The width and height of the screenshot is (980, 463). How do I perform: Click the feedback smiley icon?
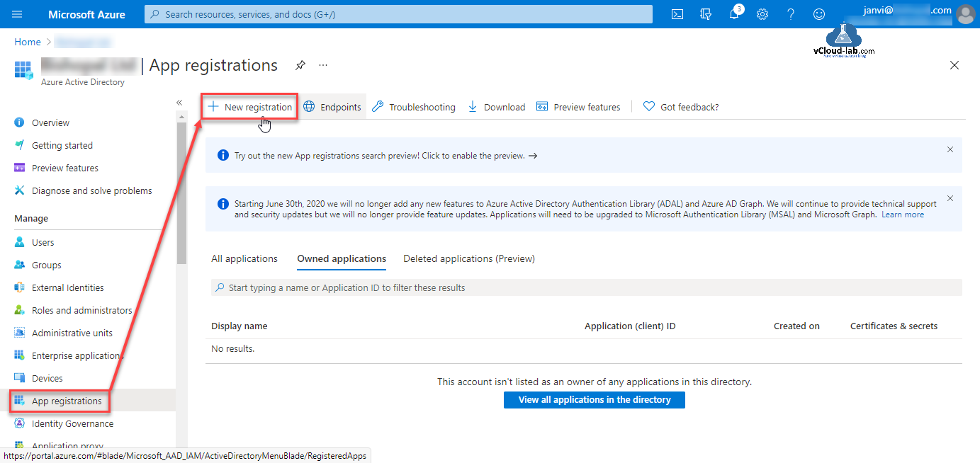pyautogui.click(x=819, y=14)
